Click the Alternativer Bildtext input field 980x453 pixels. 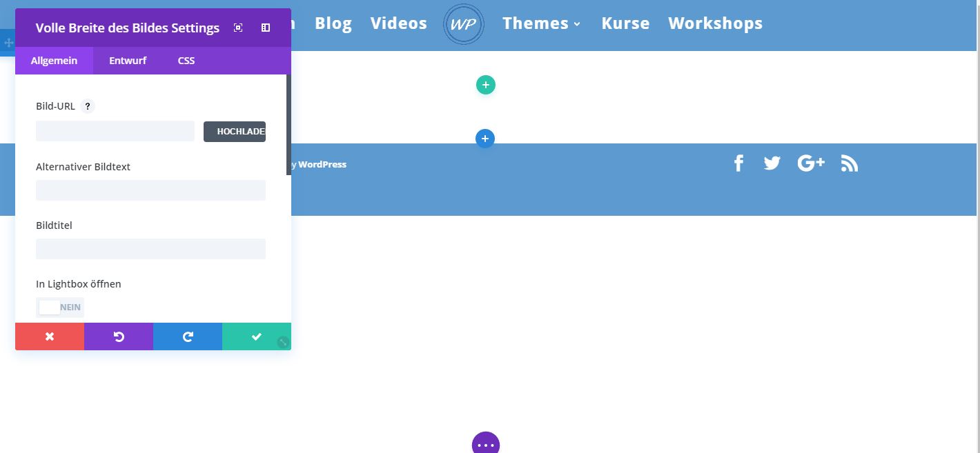click(150, 190)
